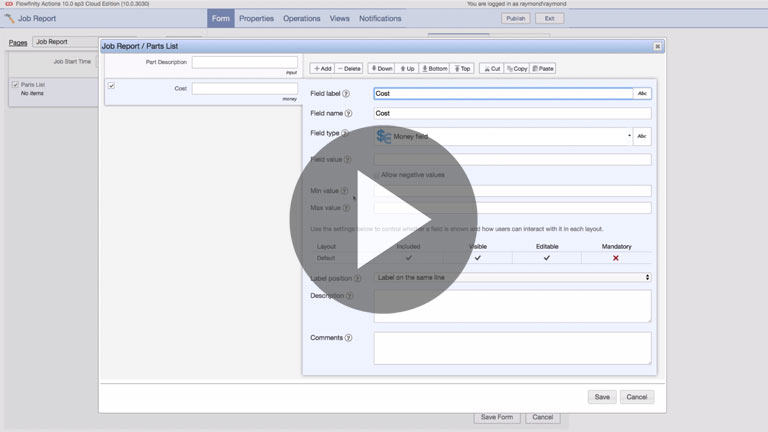Click the Save button in dialog
Image resolution: width=768 pixels, height=432 pixels.
(x=602, y=397)
